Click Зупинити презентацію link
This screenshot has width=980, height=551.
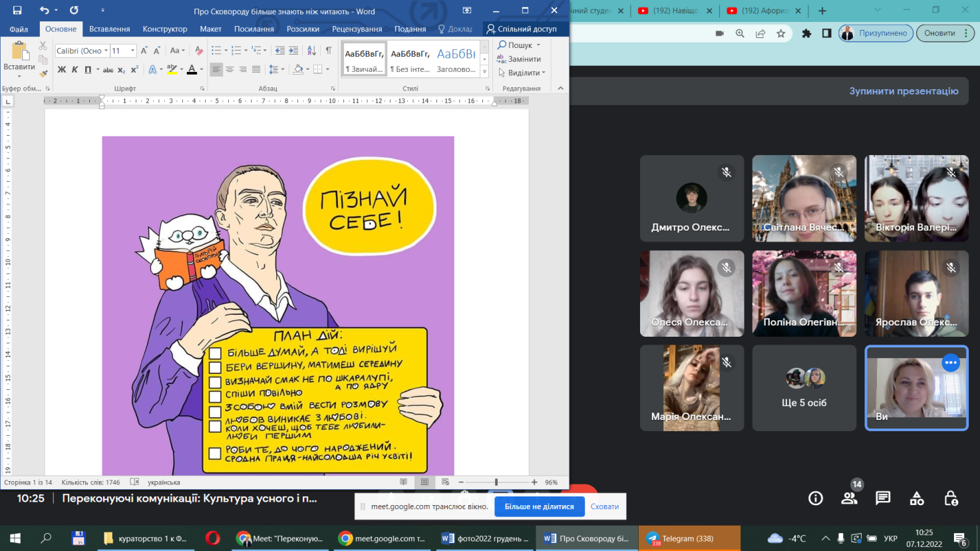[x=903, y=91]
